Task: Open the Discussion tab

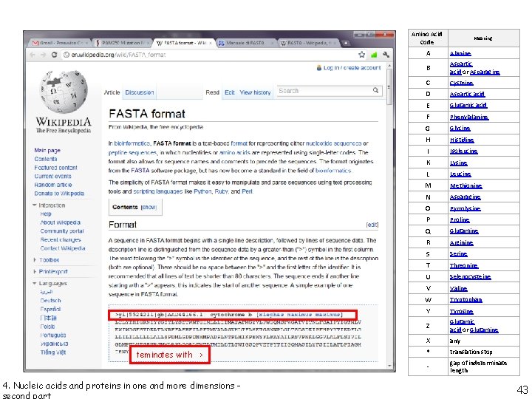Action: point(140,92)
